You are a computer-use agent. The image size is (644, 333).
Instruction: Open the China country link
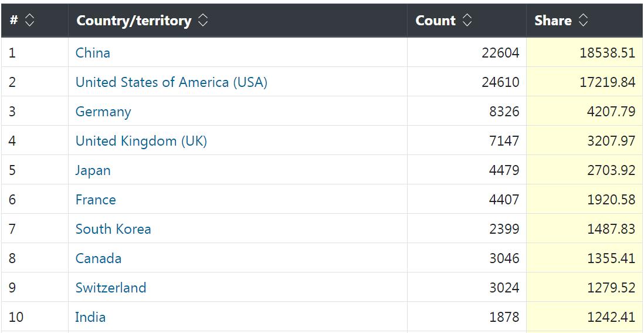[x=93, y=53]
